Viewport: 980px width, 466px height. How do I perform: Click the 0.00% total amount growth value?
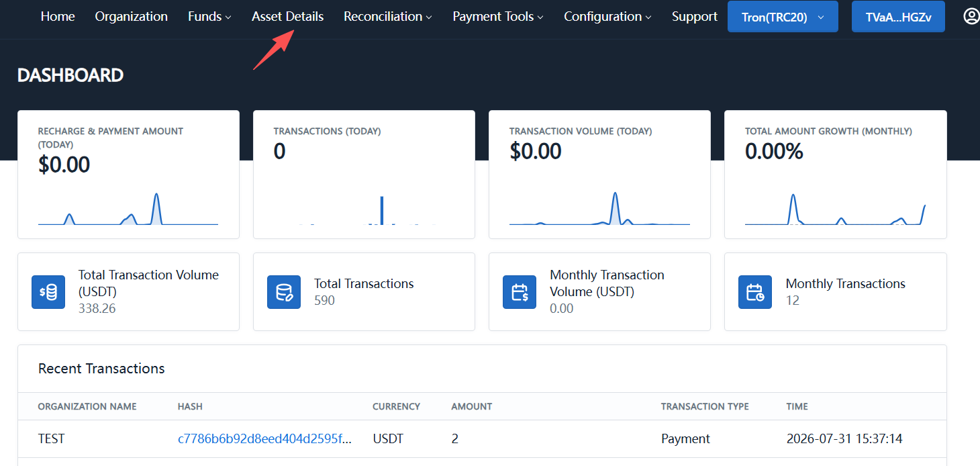pyautogui.click(x=774, y=151)
